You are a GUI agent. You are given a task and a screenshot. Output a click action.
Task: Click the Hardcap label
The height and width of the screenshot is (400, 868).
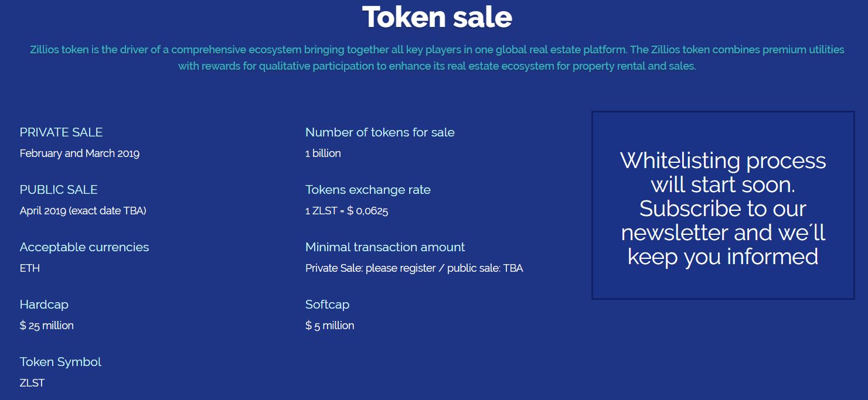(44, 305)
